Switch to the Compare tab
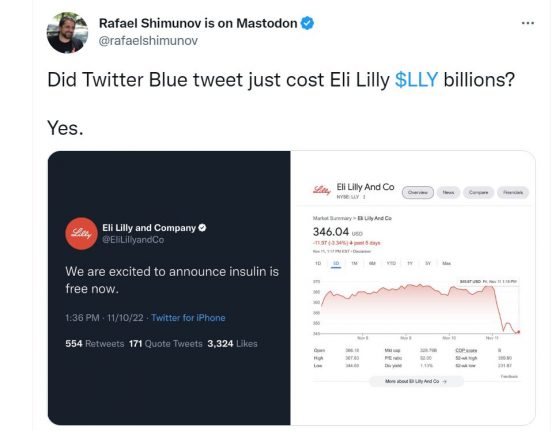The width and height of the screenshot is (551, 431). pyautogui.click(x=478, y=192)
